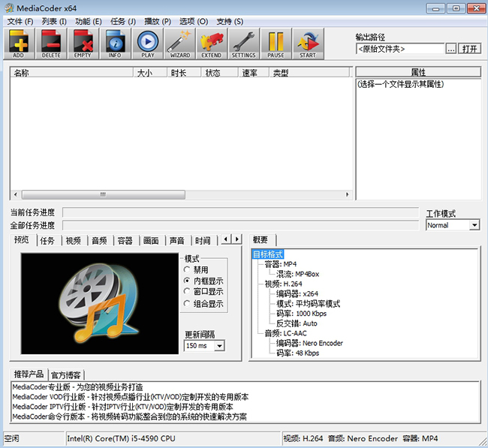
Task: Select the 编码器: Nero Encoder tree row
Action: (309, 343)
